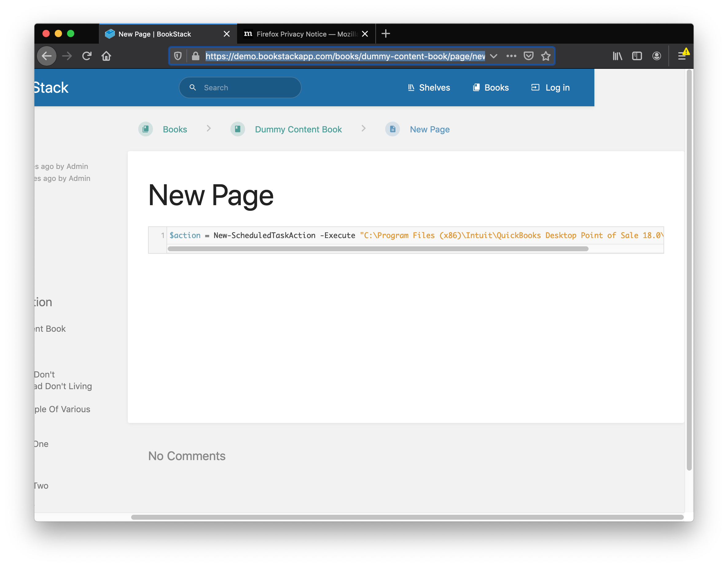
Task: Click the code block horizontal scrollbar
Action: (378, 249)
